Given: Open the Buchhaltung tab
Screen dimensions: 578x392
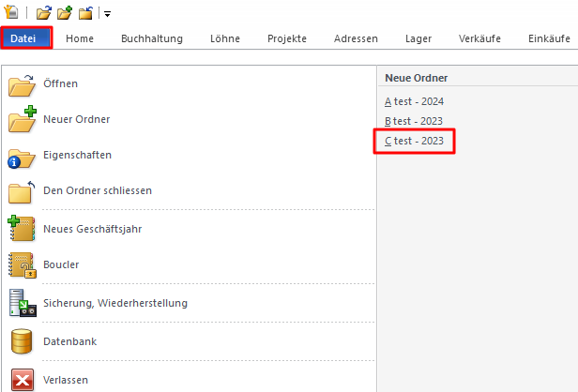Looking at the screenshot, I should (x=152, y=38).
